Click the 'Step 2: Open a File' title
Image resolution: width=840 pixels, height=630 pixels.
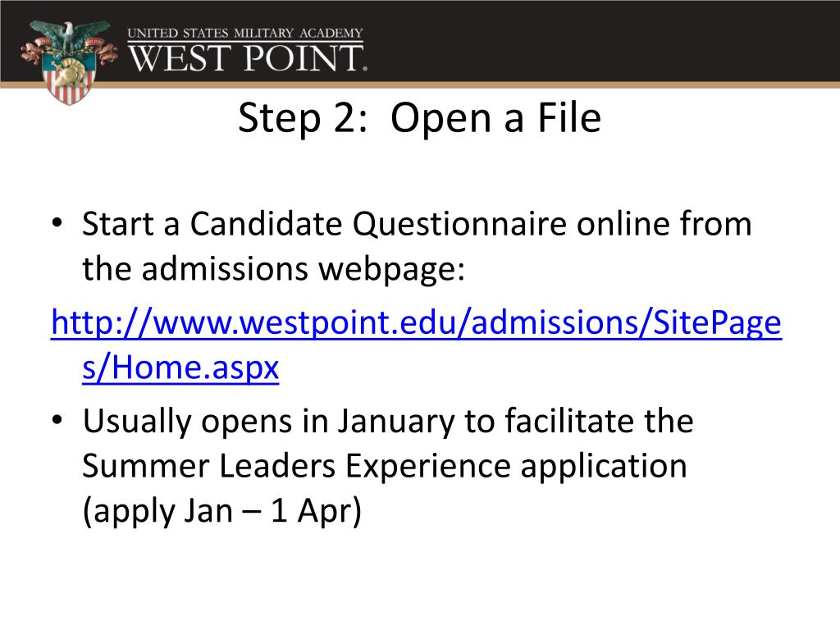[419, 118]
